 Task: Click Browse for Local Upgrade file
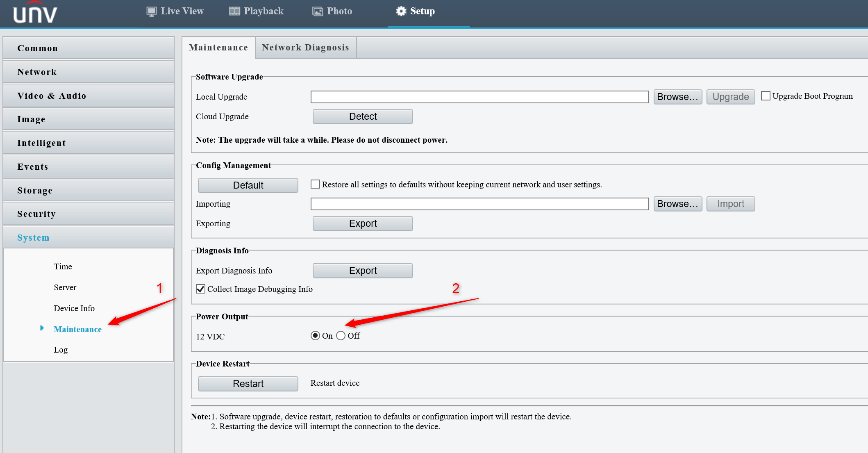coord(678,97)
